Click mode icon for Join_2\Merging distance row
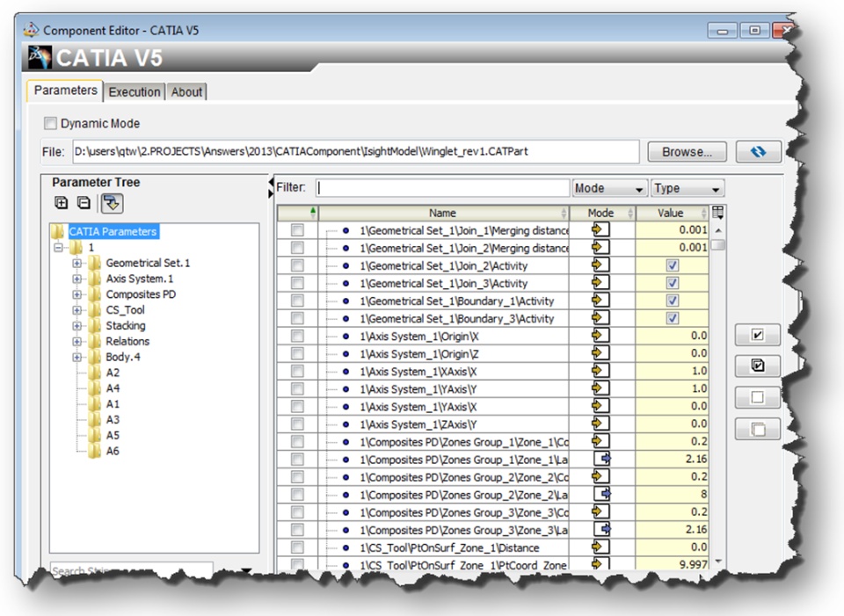The image size is (844, 616). [600, 248]
